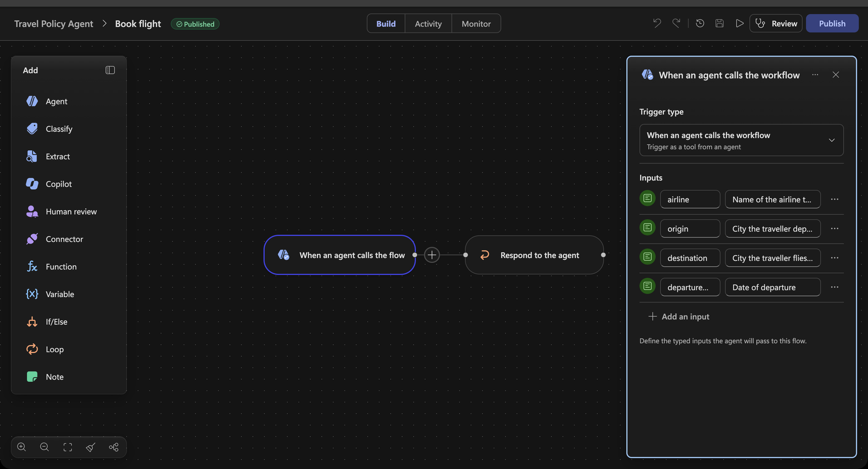Add an Extract node
Viewport: 868px width, 469px height.
click(58, 157)
